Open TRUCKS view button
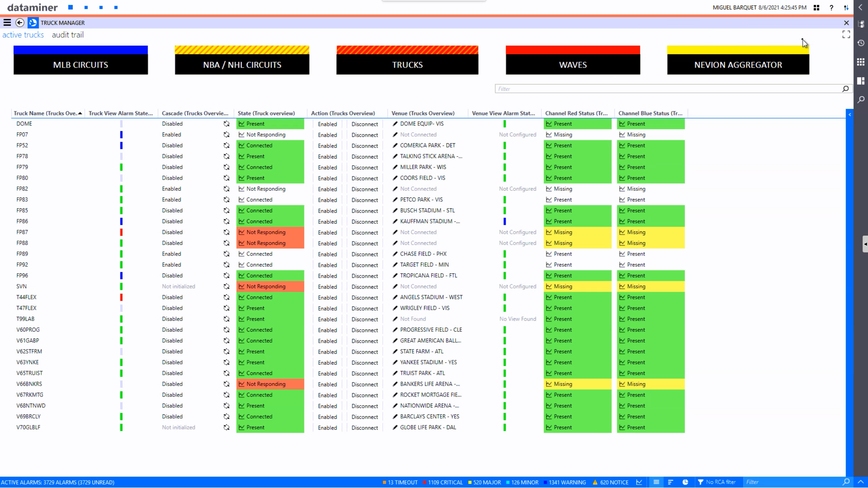Viewport: 868px width, 488px height. 407,60
